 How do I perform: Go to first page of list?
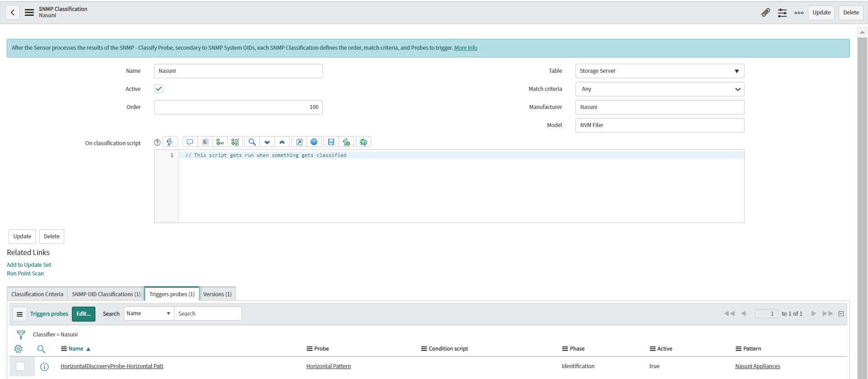729,313
